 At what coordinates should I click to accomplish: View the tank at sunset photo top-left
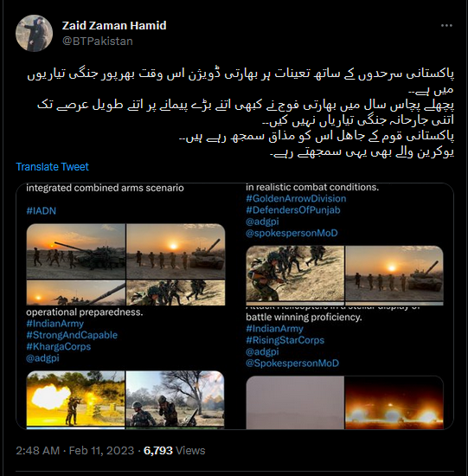click(76, 251)
